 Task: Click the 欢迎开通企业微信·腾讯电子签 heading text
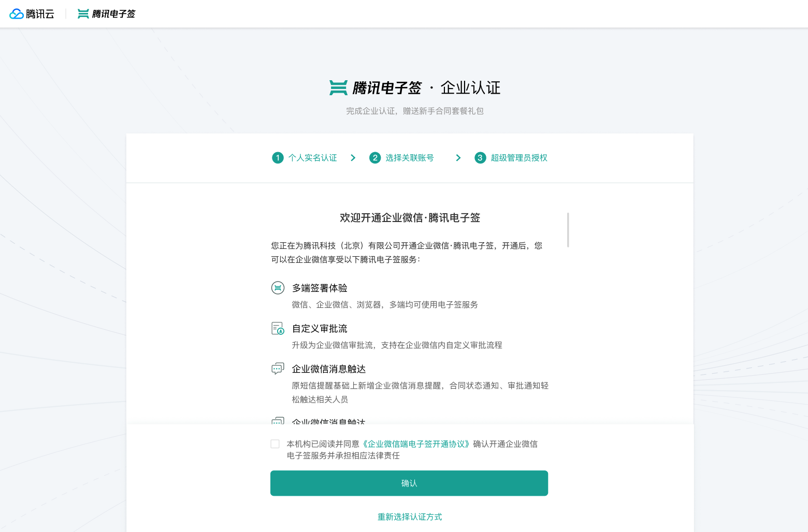click(409, 218)
